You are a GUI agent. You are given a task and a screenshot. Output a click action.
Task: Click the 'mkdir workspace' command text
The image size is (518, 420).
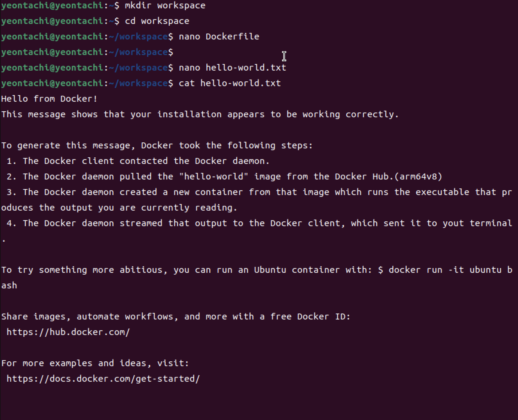tap(165, 5)
